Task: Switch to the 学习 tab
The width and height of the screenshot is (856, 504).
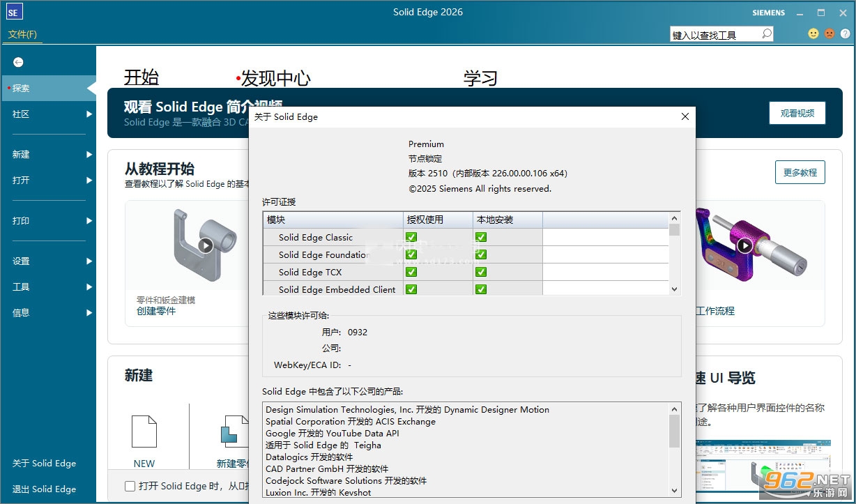Action: tap(481, 78)
